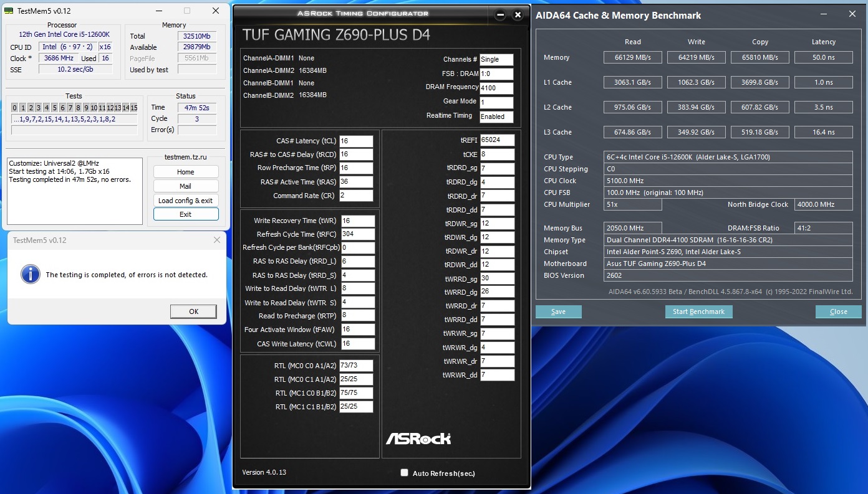Focus the tWRRD_sg value field
The width and height of the screenshot is (868, 494).
click(x=497, y=278)
